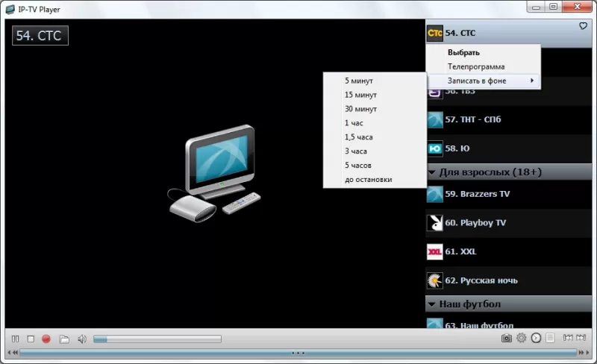Click the TV set picture in the video area
The width and height of the screenshot is (597, 364).
coord(215,174)
